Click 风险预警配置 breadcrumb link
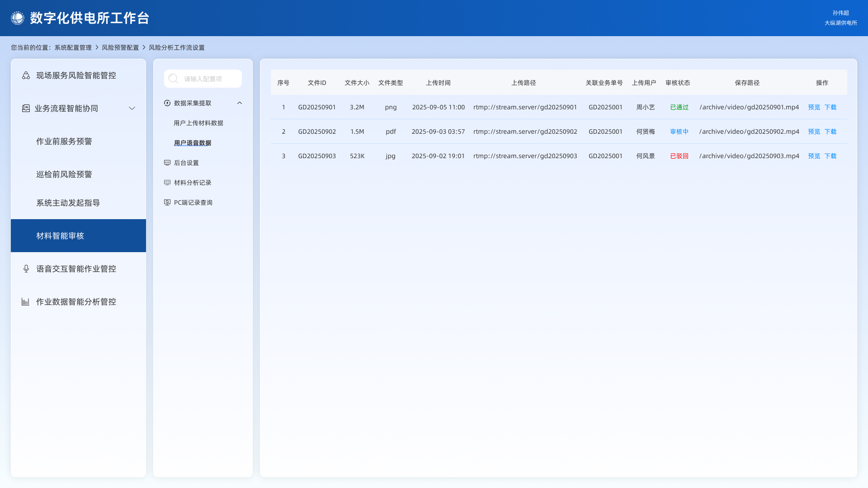The image size is (868, 488). tap(120, 47)
